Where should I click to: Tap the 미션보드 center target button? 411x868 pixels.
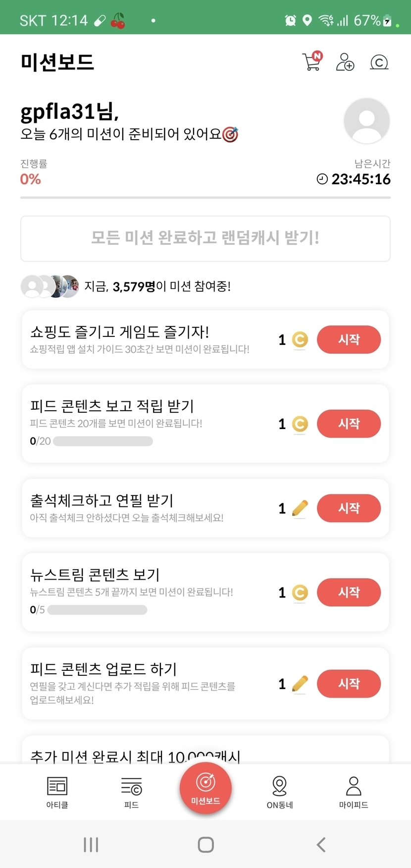tap(205, 788)
